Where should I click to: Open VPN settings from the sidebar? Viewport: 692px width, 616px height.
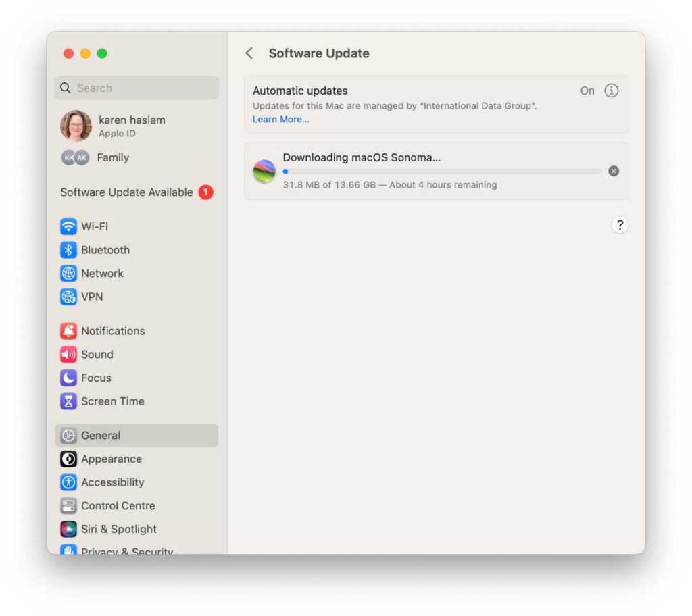(x=93, y=297)
